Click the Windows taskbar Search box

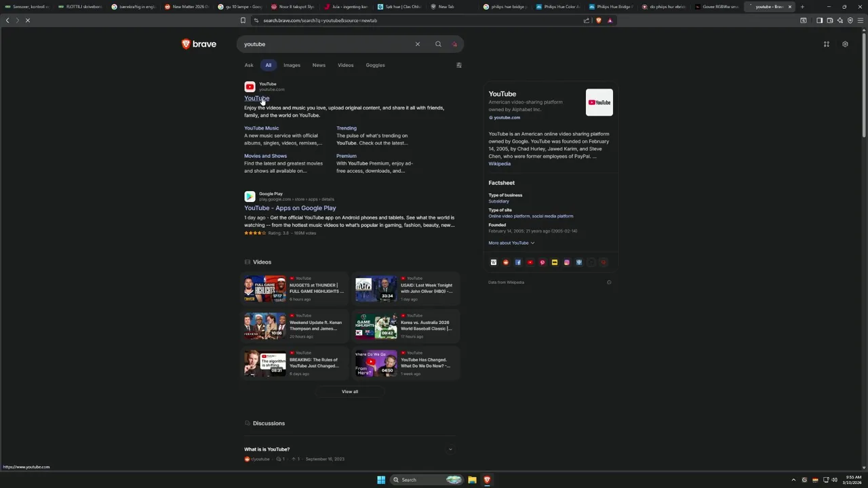coord(427,480)
